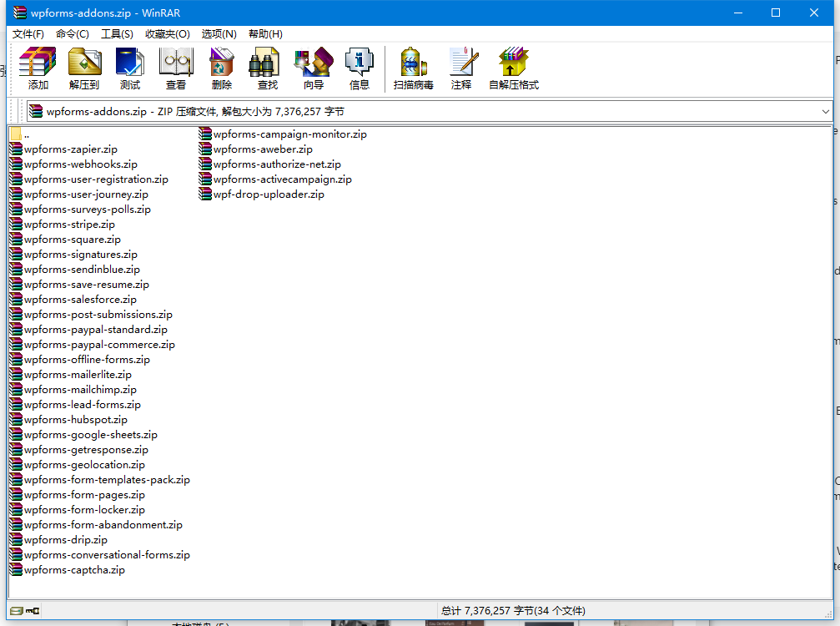Open the File (文件) menu
Screen dimensions: 840x626
pyautogui.click(x=28, y=33)
